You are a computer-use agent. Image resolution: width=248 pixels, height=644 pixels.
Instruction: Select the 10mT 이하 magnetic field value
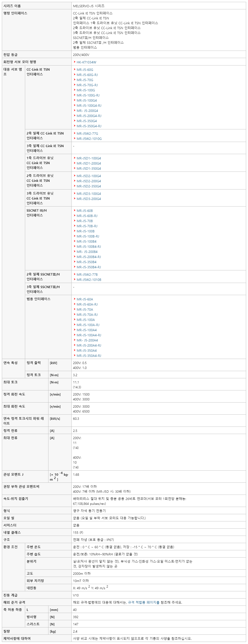[x=81, y=581]
